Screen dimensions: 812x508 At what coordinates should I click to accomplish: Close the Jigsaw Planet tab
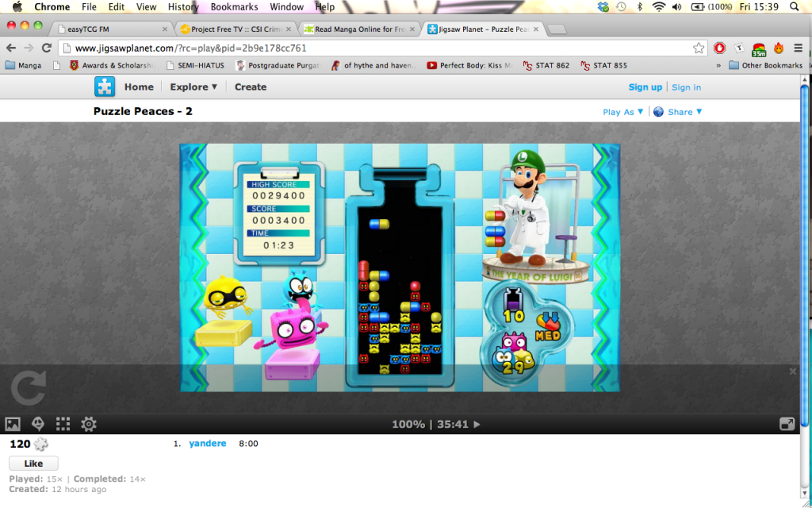(536, 29)
